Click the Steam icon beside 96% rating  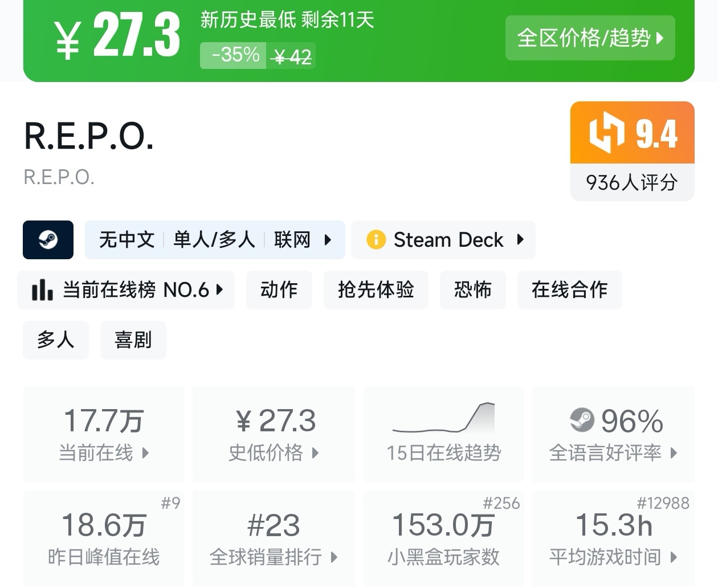tap(582, 420)
